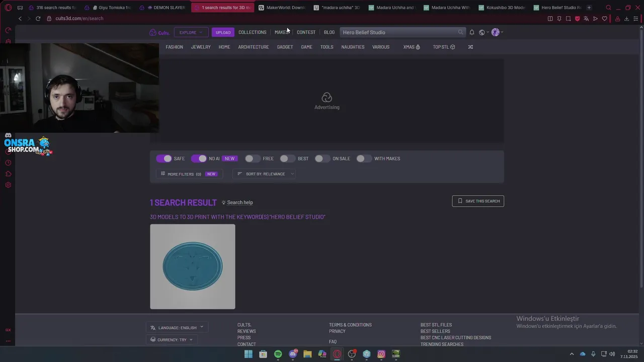Image resolution: width=644 pixels, height=362 pixels.
Task: Add a new tab with the plus button
Action: (589, 8)
